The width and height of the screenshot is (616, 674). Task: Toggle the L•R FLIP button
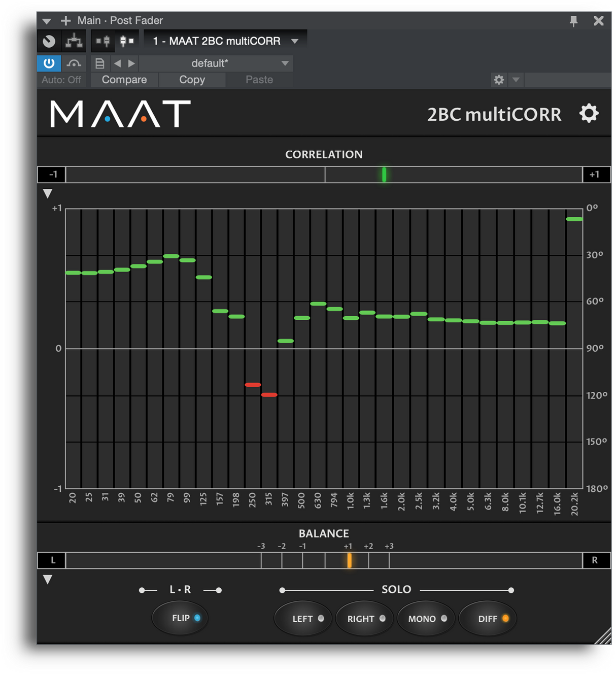tap(180, 618)
